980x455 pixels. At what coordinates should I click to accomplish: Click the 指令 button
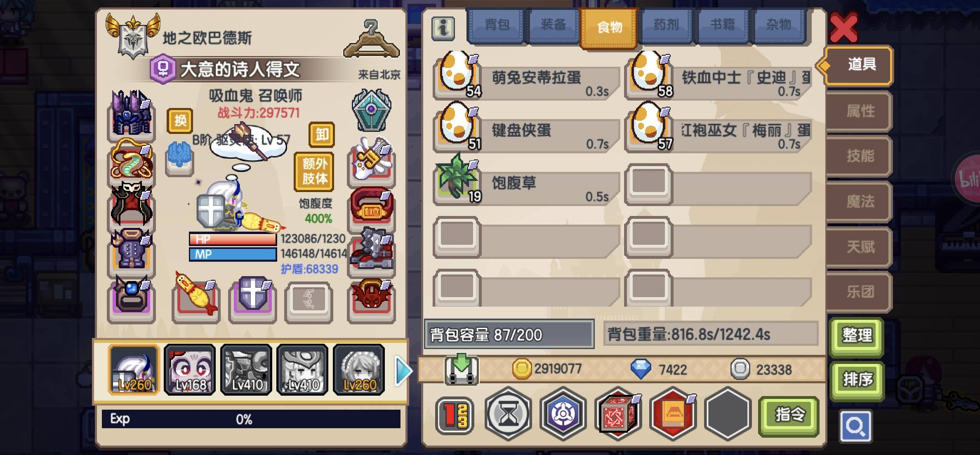(789, 415)
